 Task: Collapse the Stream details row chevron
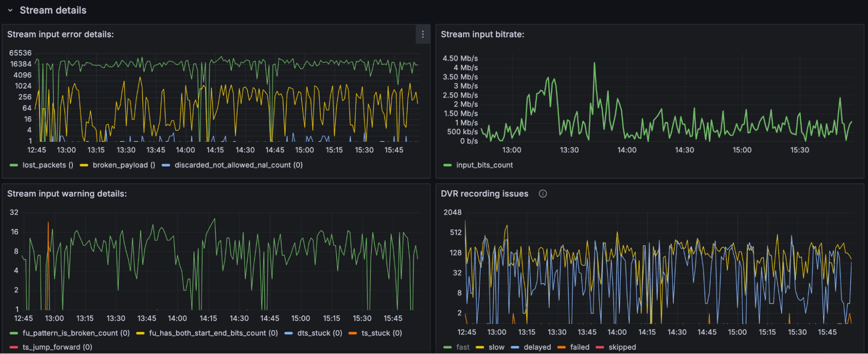[x=10, y=10]
